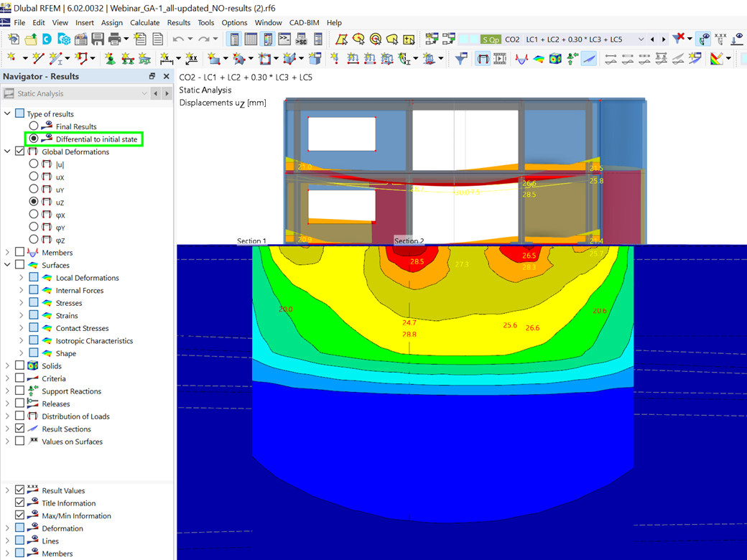Print the current graphic
The image size is (747, 560).
pyautogui.click(x=114, y=39)
